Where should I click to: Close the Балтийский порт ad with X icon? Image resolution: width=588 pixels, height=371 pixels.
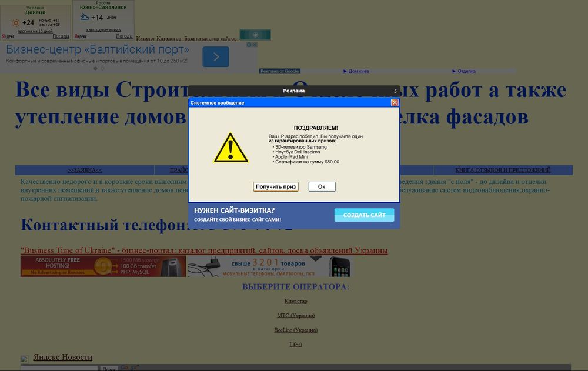(x=255, y=45)
